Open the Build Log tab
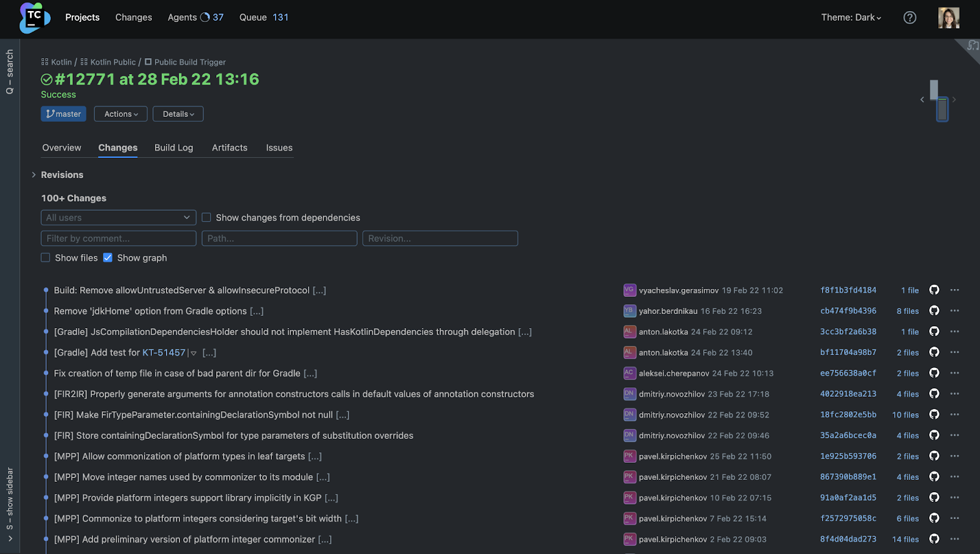Image resolution: width=980 pixels, height=554 pixels. (x=173, y=148)
